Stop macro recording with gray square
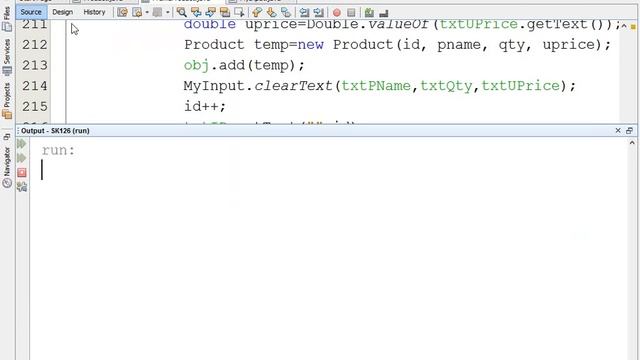This screenshot has width=640, height=360. [x=351, y=13]
